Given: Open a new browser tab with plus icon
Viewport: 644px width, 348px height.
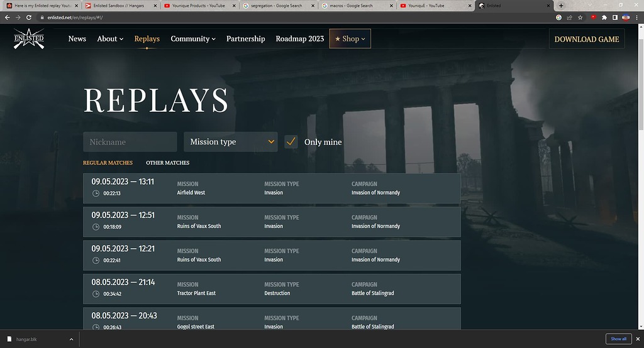Looking at the screenshot, I should tap(561, 6).
